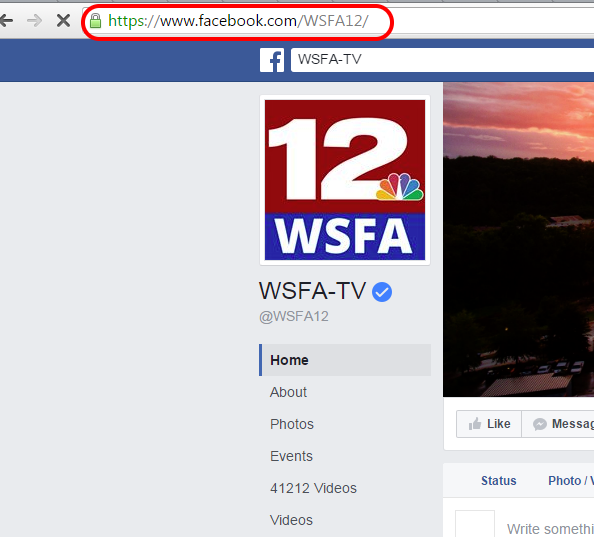This screenshot has width=594, height=537.
Task: Select the @WSFA12 username text
Action: coord(294,316)
